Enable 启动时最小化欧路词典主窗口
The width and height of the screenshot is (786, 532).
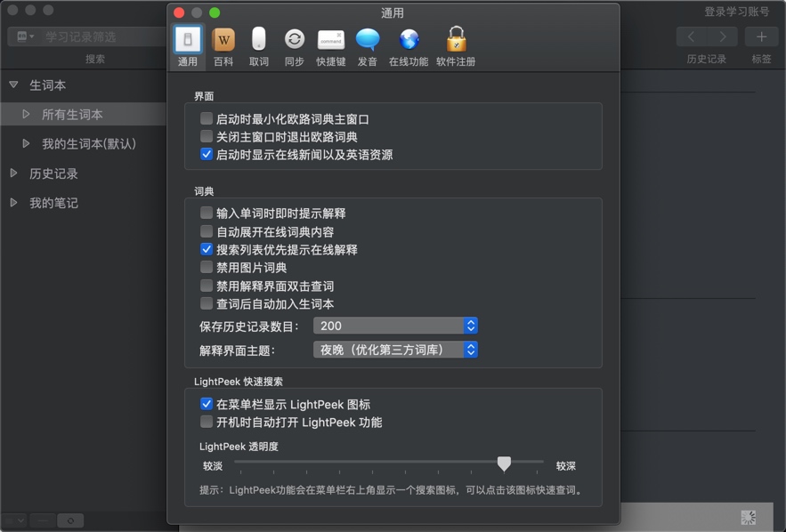tap(206, 117)
